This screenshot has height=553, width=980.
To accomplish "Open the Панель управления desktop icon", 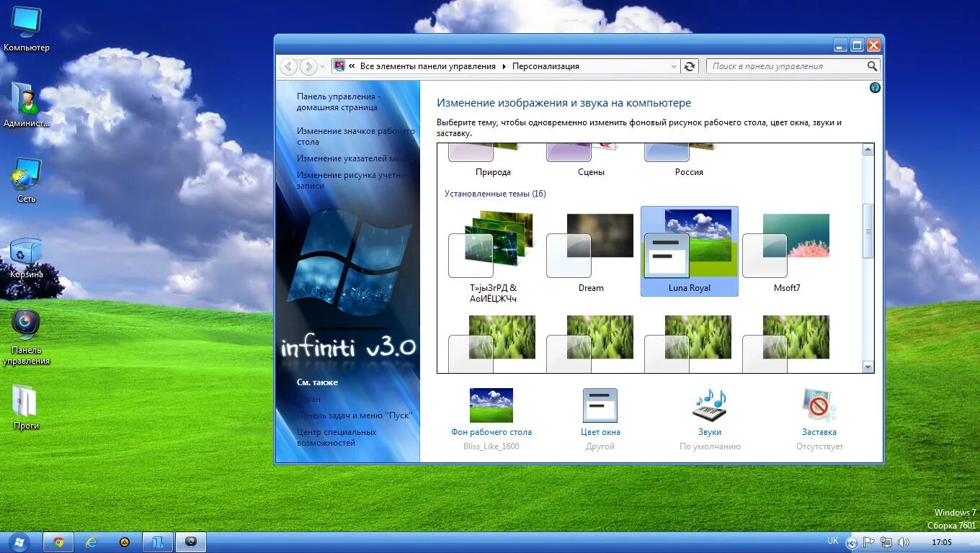I will point(26,337).
